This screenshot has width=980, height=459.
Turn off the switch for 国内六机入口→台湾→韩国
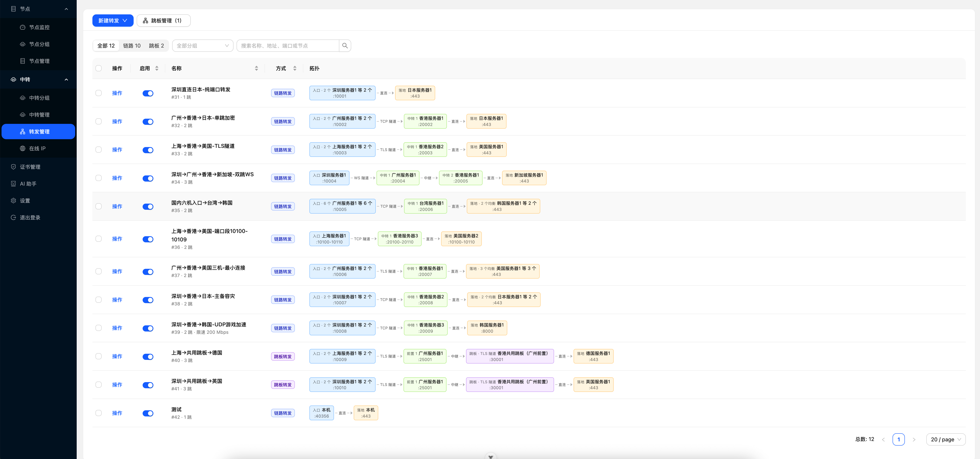click(148, 207)
